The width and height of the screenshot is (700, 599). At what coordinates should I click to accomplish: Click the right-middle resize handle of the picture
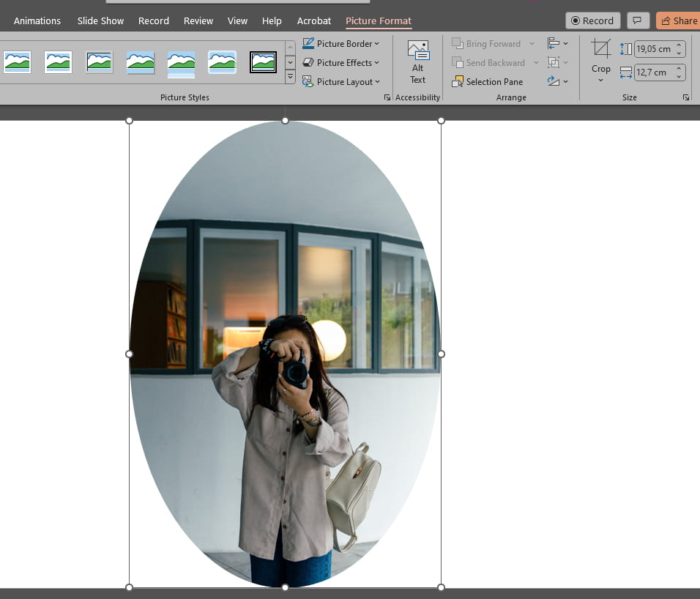click(x=441, y=354)
